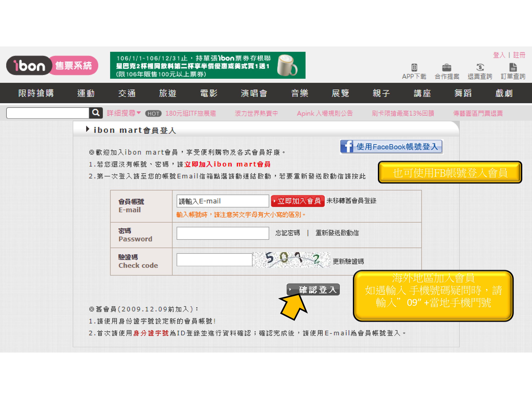Click the 合作提案 briefcase icon
532x399 pixels.
447,68
